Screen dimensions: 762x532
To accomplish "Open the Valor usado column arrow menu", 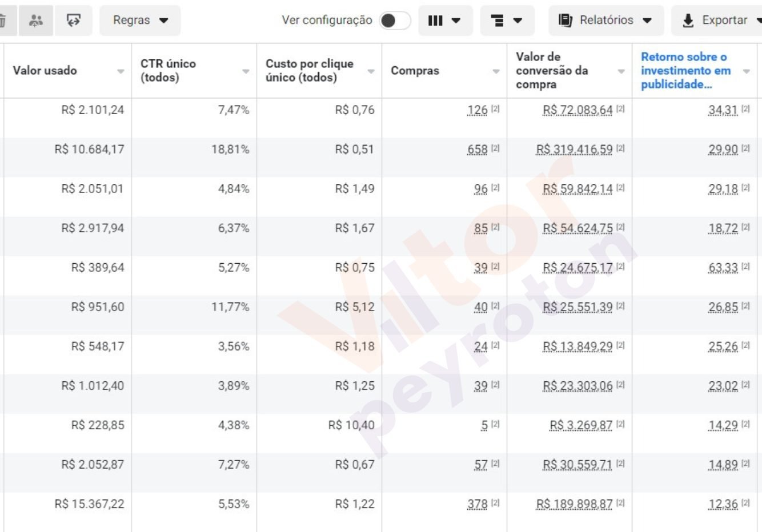I will [121, 71].
